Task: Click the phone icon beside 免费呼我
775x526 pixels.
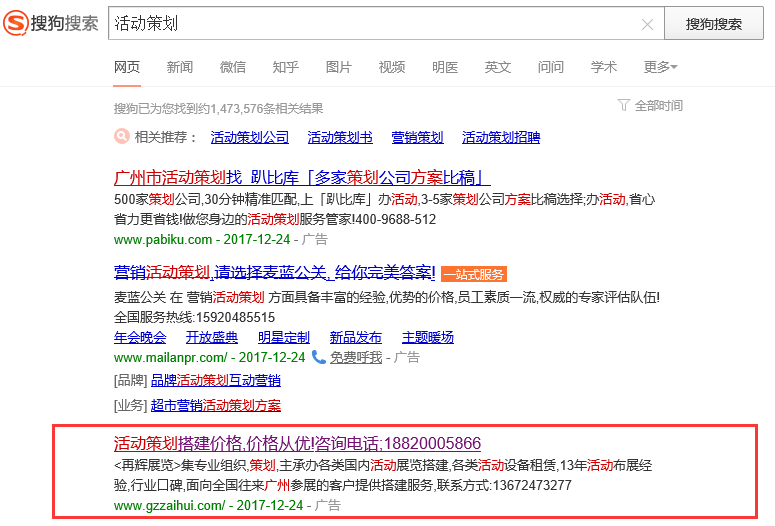Action: tap(319, 356)
